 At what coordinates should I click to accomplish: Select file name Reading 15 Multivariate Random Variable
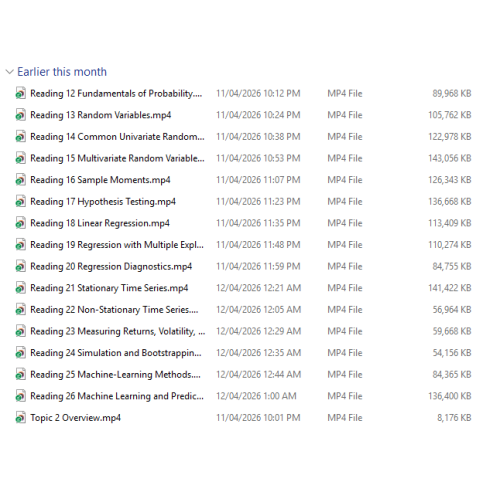tap(117, 158)
